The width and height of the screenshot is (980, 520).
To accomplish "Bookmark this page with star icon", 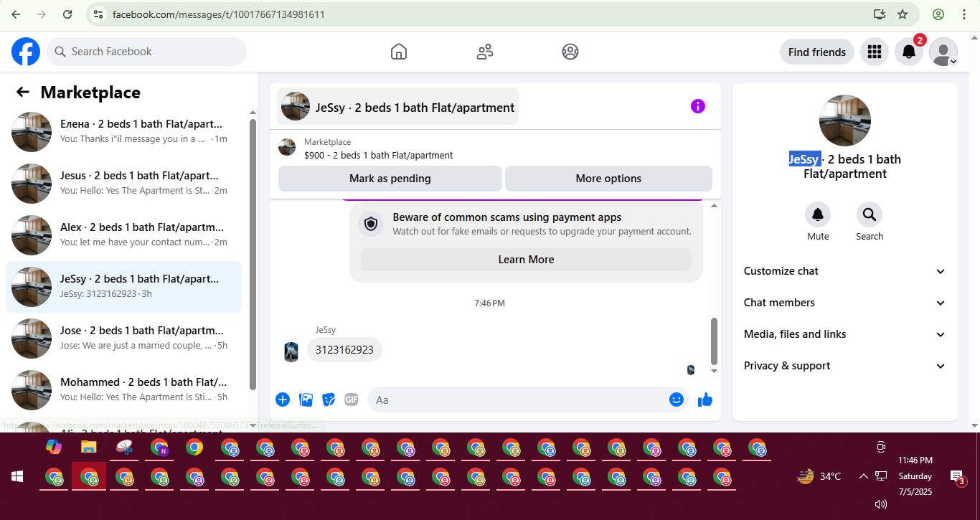I will click(903, 14).
